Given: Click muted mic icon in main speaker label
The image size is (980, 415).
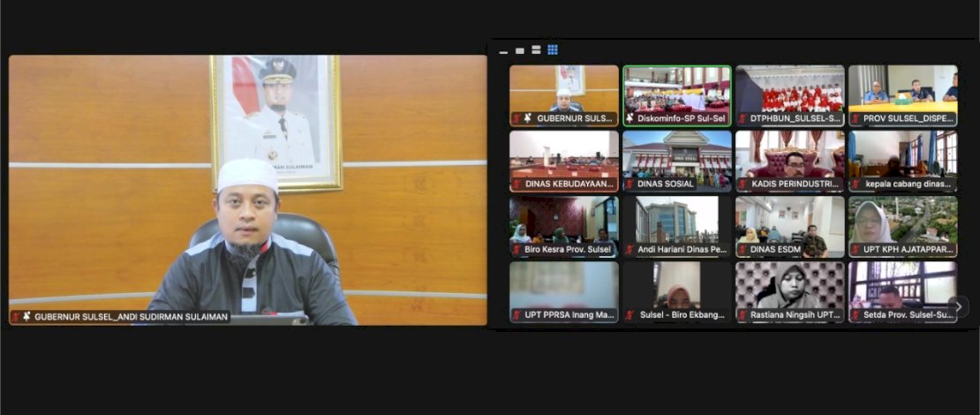Looking at the screenshot, I should [x=15, y=316].
